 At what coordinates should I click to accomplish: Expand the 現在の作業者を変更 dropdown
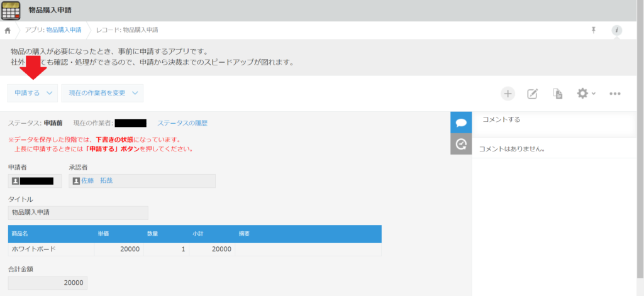(x=103, y=93)
